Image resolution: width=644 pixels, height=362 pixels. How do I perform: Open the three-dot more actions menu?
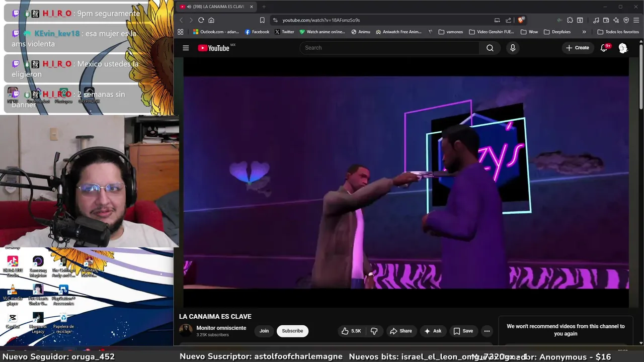[487, 331]
